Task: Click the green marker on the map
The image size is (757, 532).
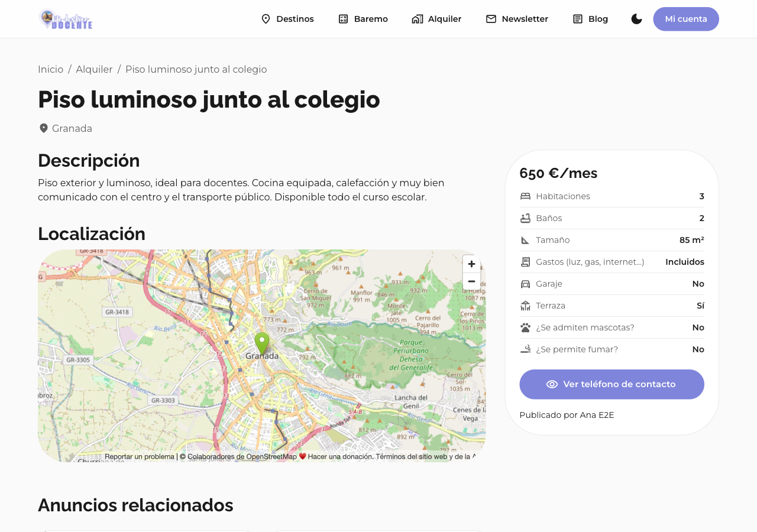Action: [x=262, y=343]
